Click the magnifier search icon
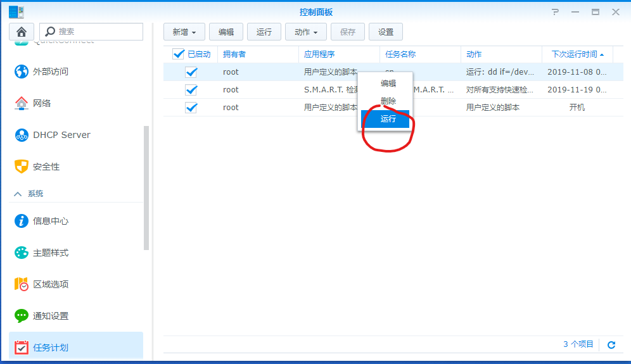631x364 pixels. coord(50,32)
